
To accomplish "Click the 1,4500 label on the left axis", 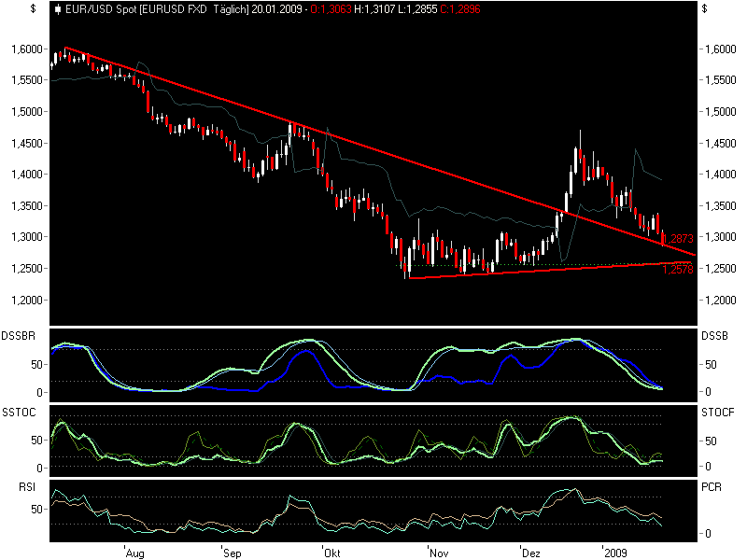I will click(27, 144).
